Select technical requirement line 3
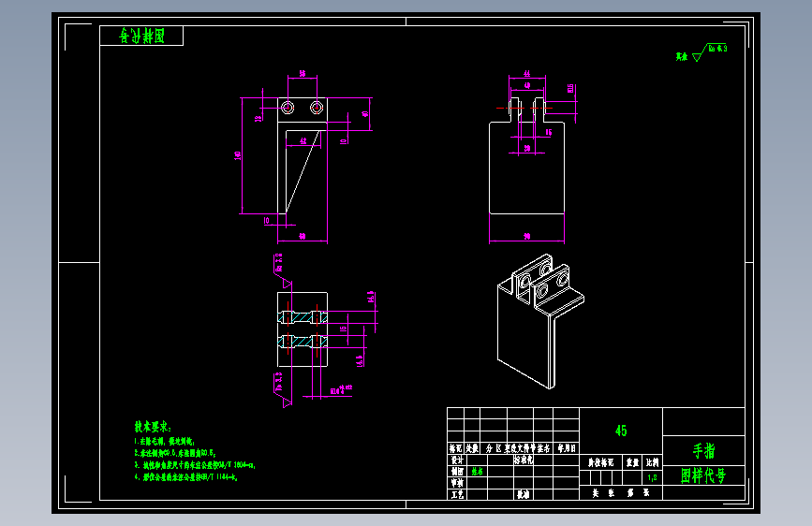Viewport: 812px width, 526px height. click(x=195, y=465)
